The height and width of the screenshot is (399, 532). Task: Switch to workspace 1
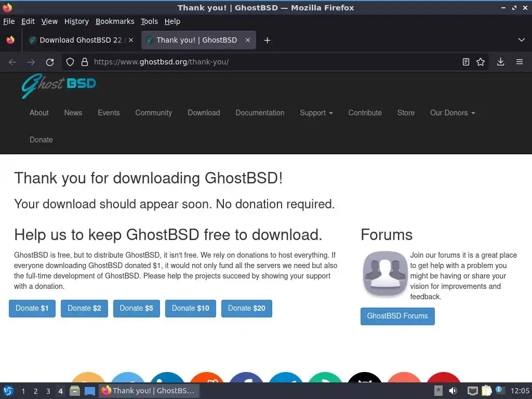click(x=23, y=391)
